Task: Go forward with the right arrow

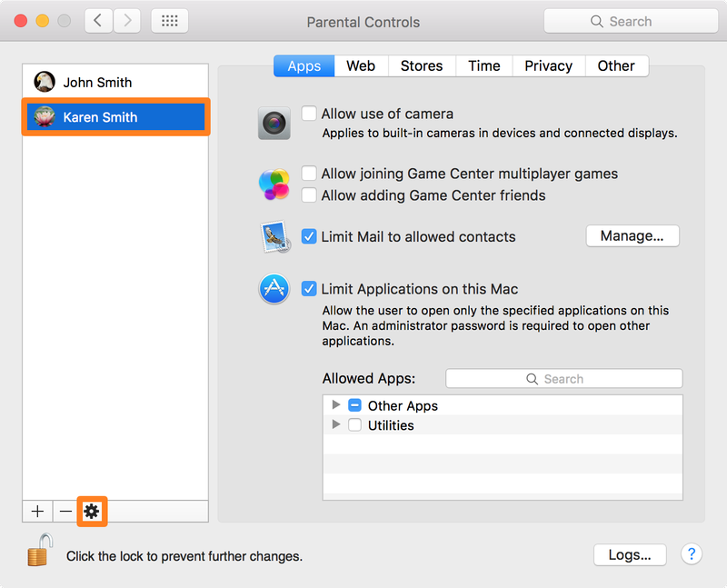Action: coord(127,21)
